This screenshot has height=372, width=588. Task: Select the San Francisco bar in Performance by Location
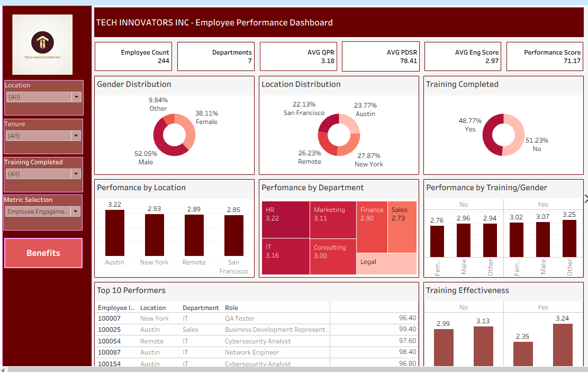click(x=233, y=236)
